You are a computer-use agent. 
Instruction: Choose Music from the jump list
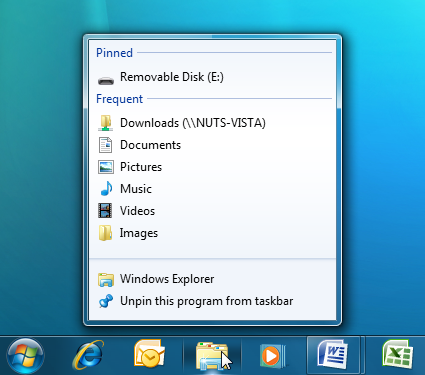click(x=213, y=189)
